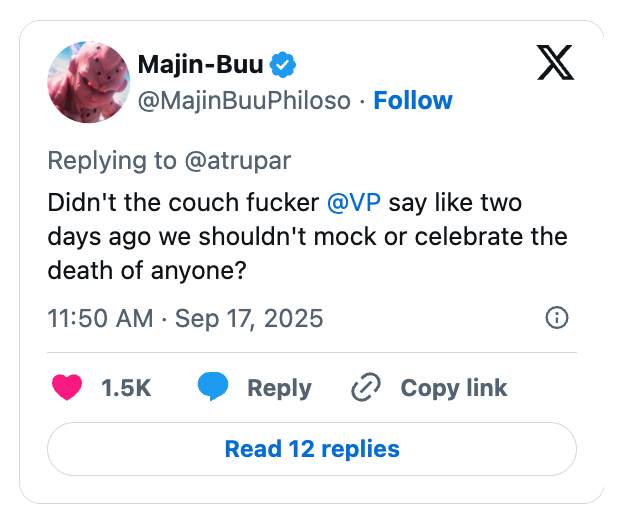Click the Reply text label
The height and width of the screenshot is (520, 628).
pos(280,388)
